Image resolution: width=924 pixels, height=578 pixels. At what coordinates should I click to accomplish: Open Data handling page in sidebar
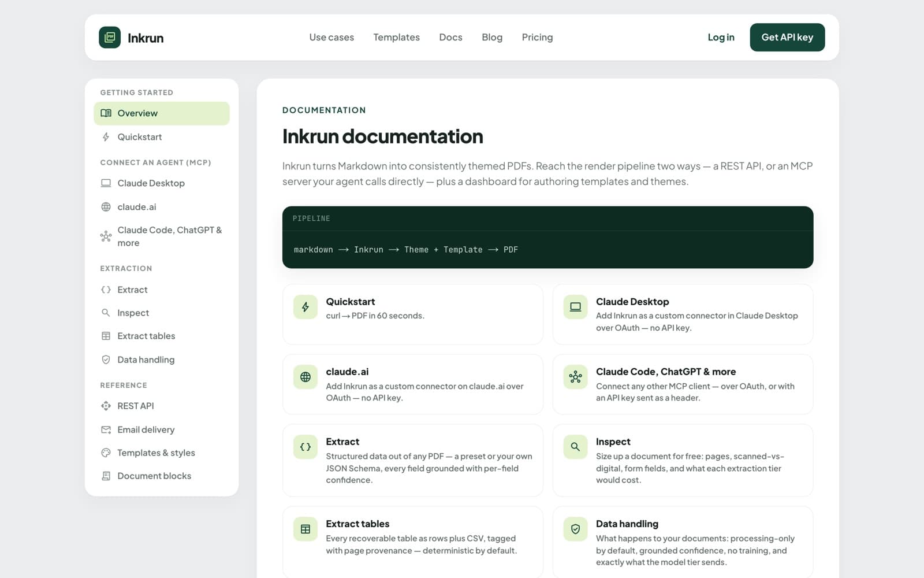(162, 360)
